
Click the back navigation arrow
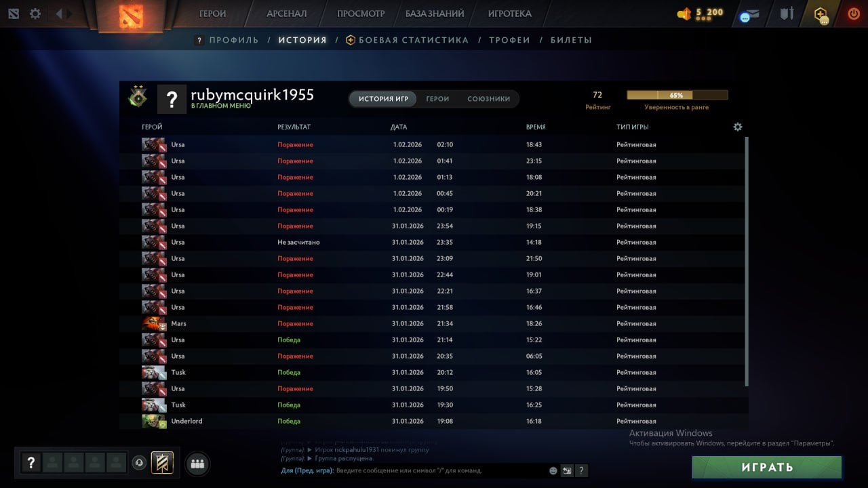click(x=59, y=14)
